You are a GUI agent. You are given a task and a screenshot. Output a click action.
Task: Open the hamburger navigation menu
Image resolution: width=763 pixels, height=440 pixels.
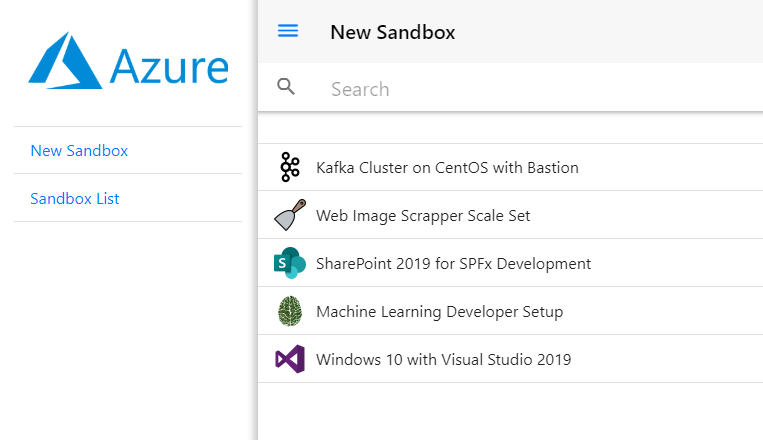288,31
